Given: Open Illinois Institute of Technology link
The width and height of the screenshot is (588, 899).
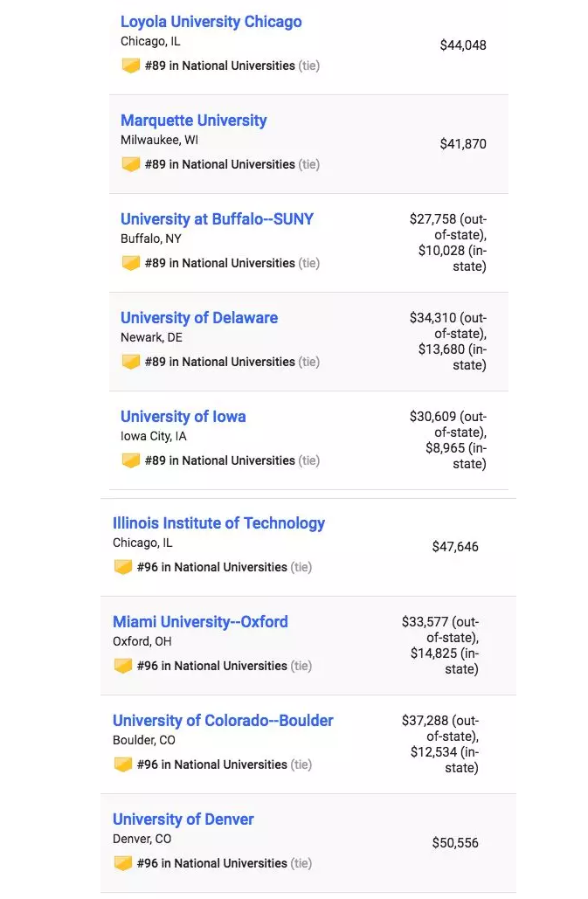Looking at the screenshot, I should pos(218,522).
